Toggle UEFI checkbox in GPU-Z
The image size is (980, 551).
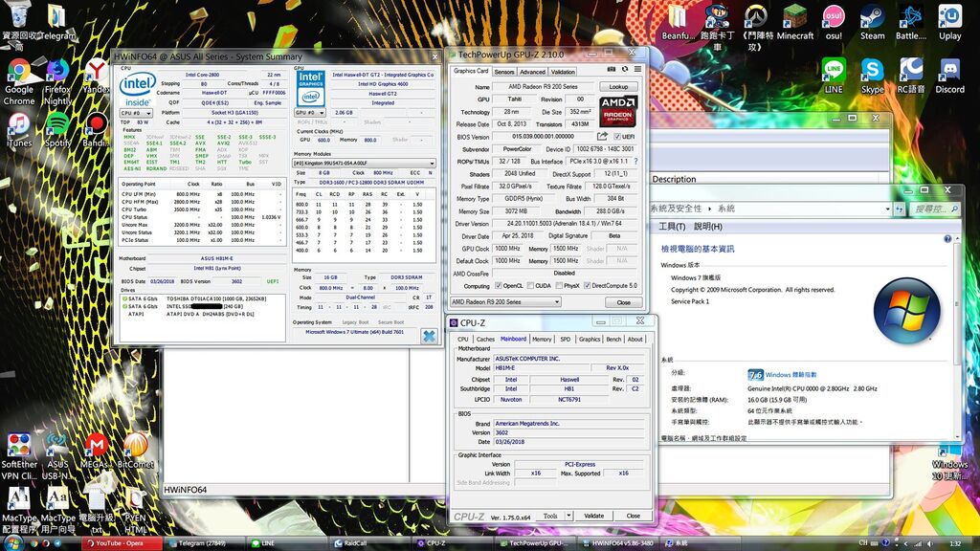click(x=617, y=136)
